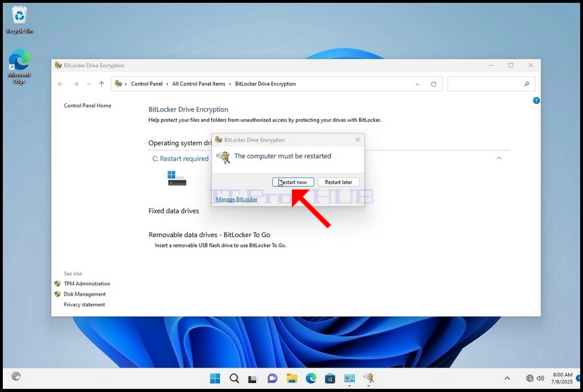
Task: Go to Control Panel Home
Action: click(x=87, y=105)
